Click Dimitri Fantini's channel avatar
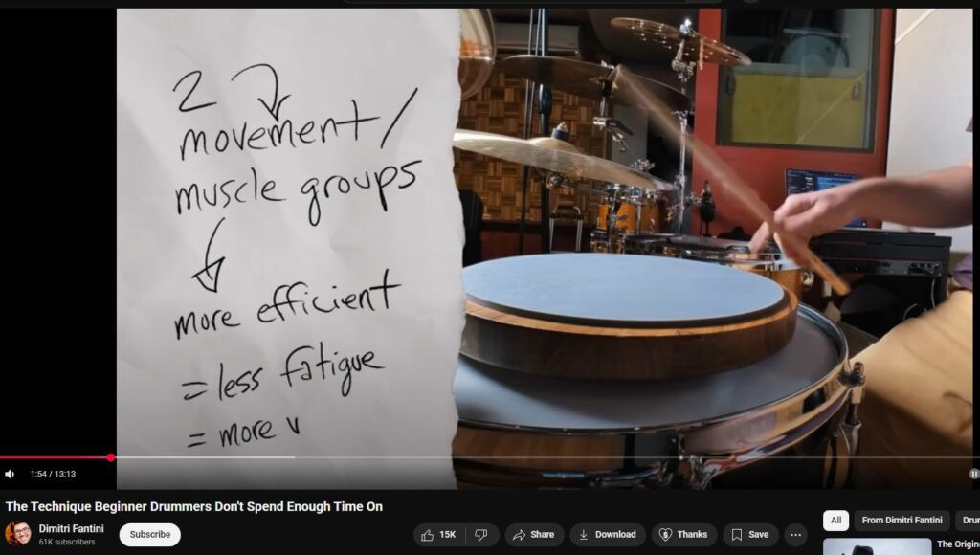The width and height of the screenshot is (980, 555). pyautogui.click(x=17, y=534)
